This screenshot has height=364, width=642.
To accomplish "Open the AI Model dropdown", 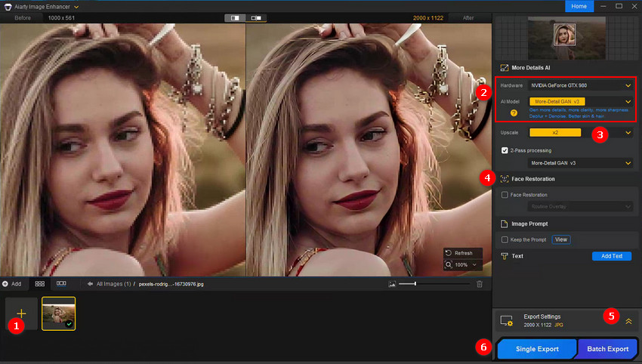I will coord(580,101).
